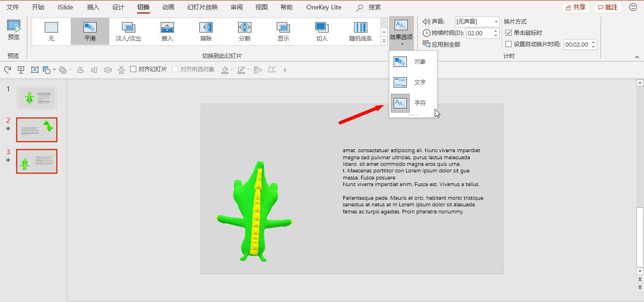
Task: Open the shapes dropdown arrow
Action: 54,70
